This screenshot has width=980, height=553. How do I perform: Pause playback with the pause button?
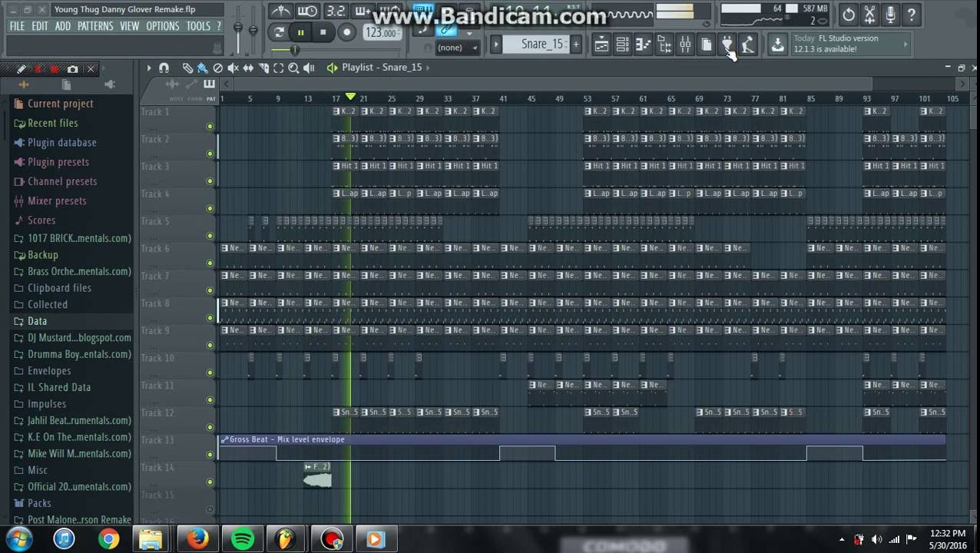pos(300,32)
